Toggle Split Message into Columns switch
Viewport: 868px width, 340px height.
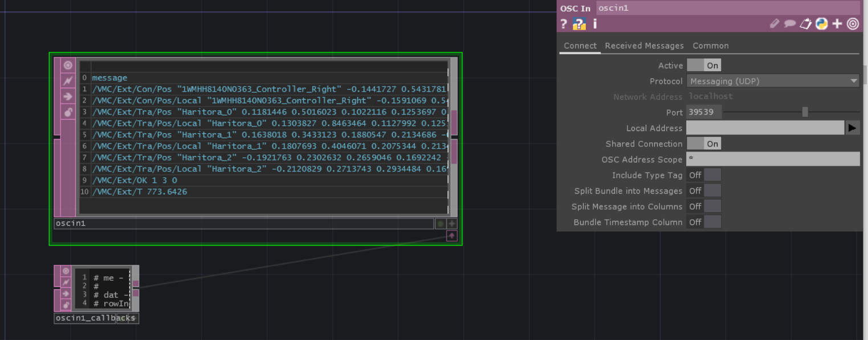(x=704, y=207)
